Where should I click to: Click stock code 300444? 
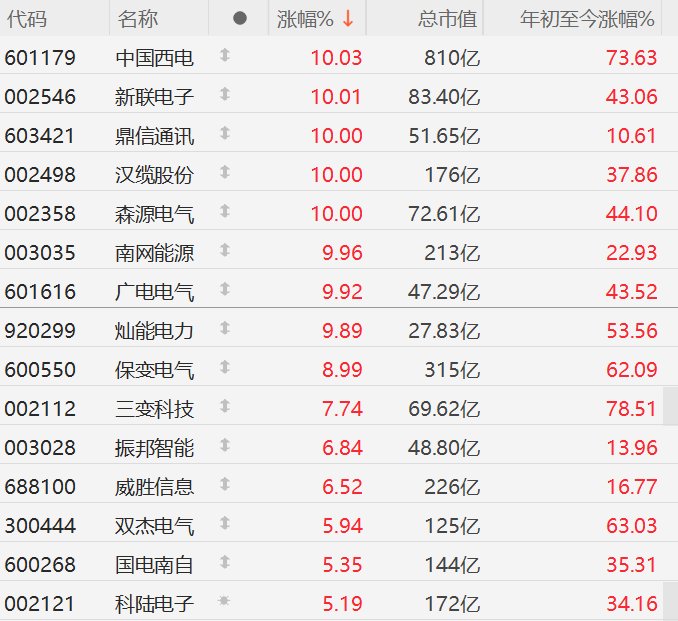(x=40, y=526)
